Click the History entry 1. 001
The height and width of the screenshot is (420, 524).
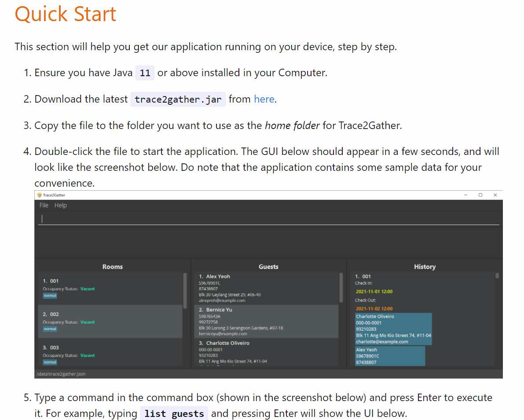tap(363, 276)
